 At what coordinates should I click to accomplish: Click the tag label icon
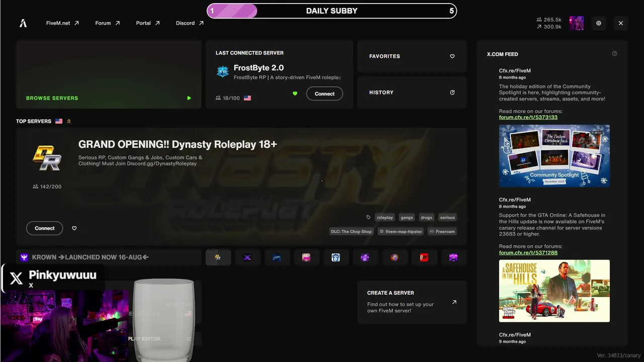(x=368, y=217)
